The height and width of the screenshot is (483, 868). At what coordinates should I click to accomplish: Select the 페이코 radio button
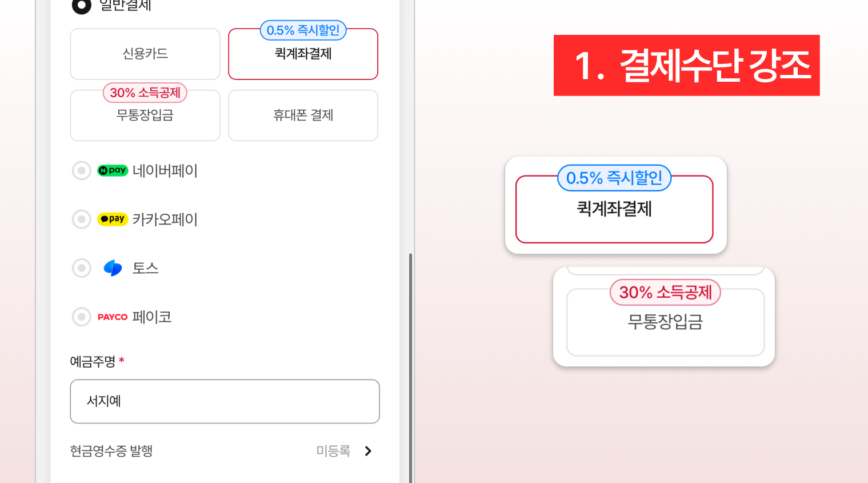(x=81, y=317)
